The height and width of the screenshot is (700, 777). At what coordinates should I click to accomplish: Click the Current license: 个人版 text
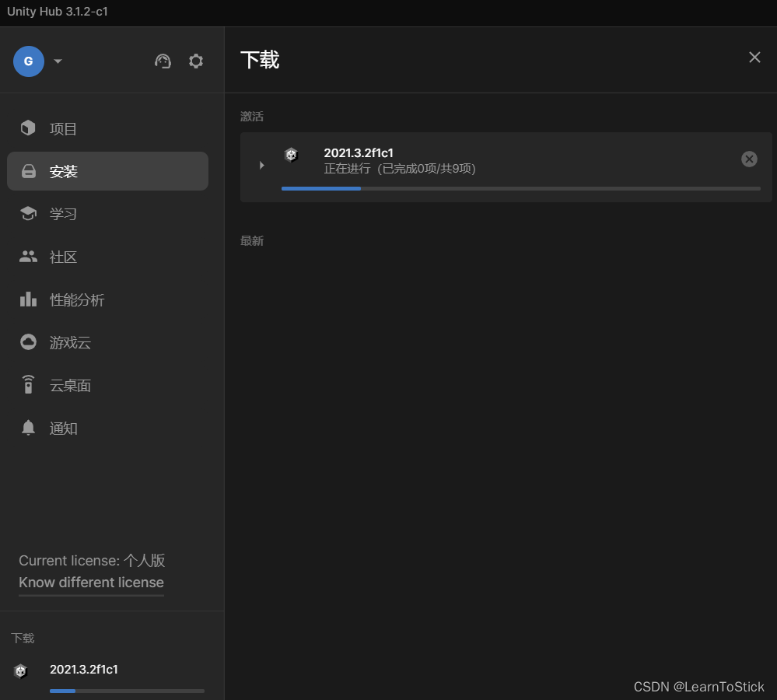(92, 560)
